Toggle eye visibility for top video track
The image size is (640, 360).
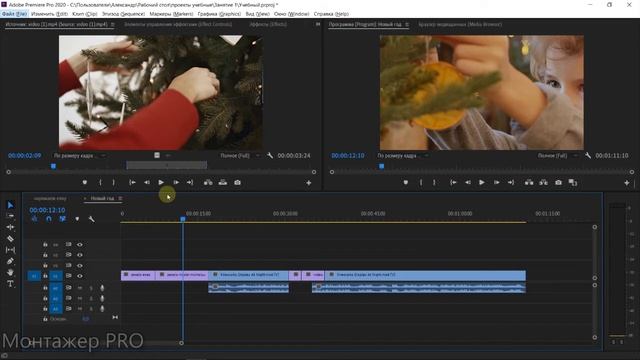pos(80,244)
